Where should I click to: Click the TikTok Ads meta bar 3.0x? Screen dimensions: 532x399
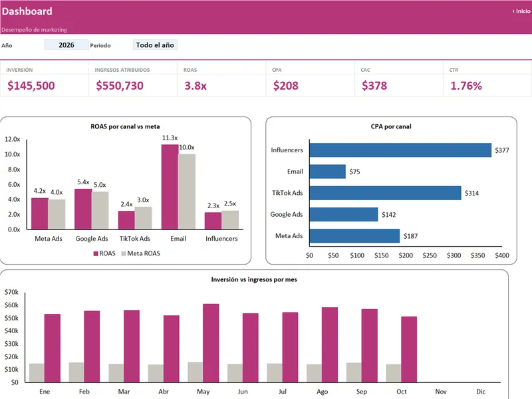click(x=143, y=218)
